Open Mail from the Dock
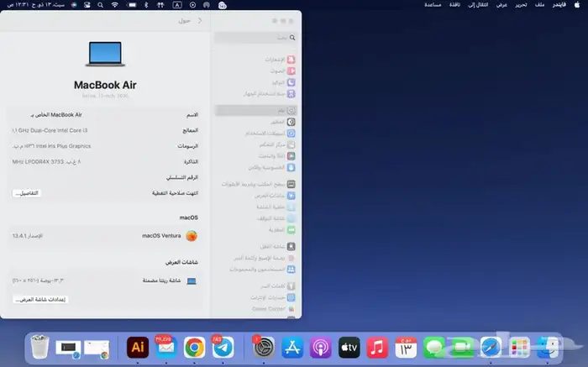588x367 pixels. 165,347
